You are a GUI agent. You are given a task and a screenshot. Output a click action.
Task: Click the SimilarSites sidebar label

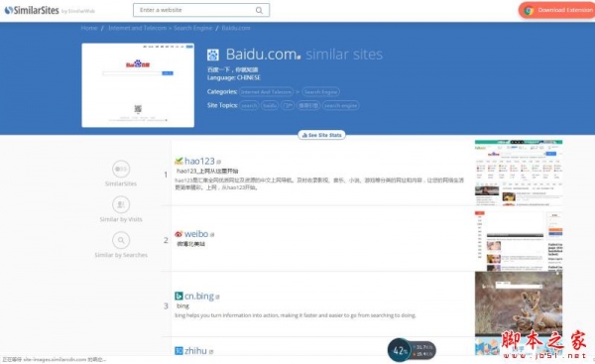pyautogui.click(x=121, y=183)
